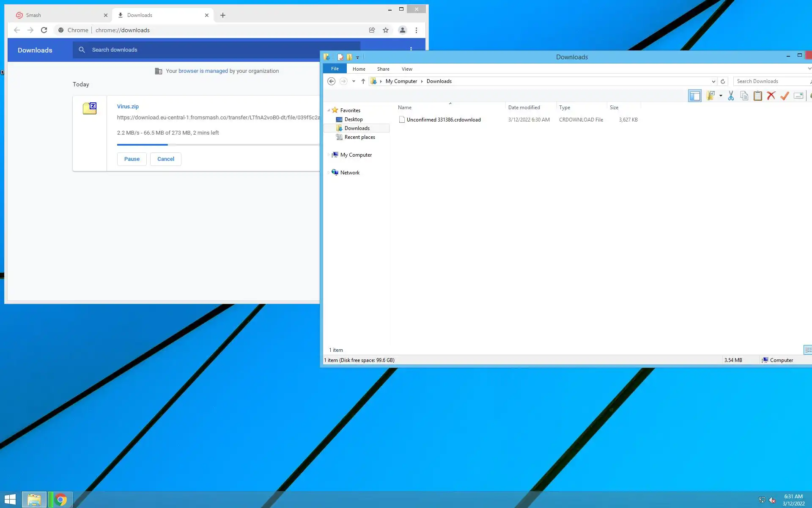Expand the My Computer tree node
Viewport: 812px width, 508px height.
click(329, 155)
